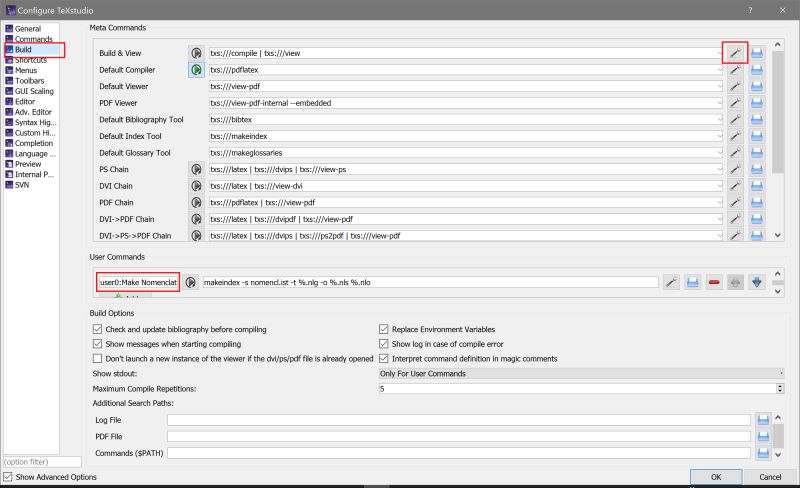Toggle Show Advanced Options checkbox
This screenshot has height=488, width=800.
click(x=8, y=477)
